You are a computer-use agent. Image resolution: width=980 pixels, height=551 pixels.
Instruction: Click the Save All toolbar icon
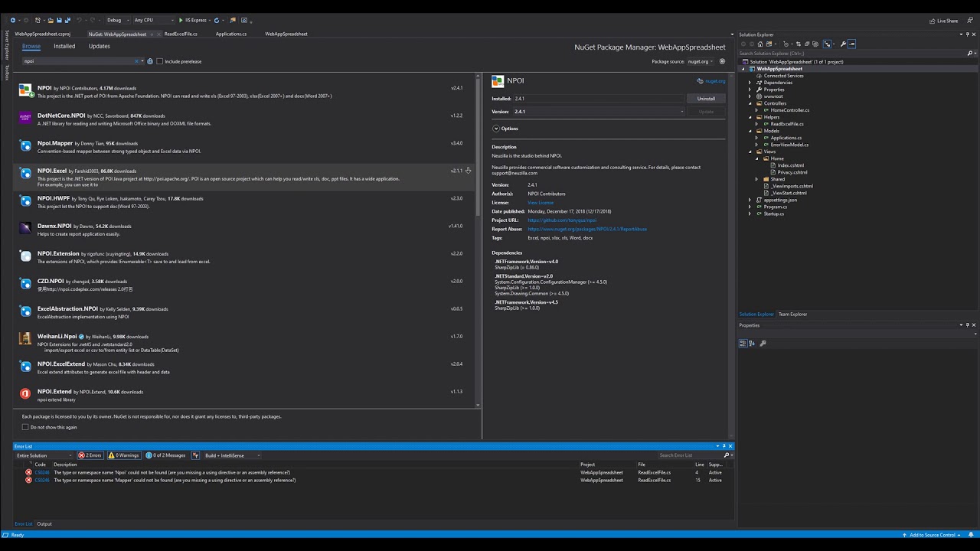tap(67, 20)
